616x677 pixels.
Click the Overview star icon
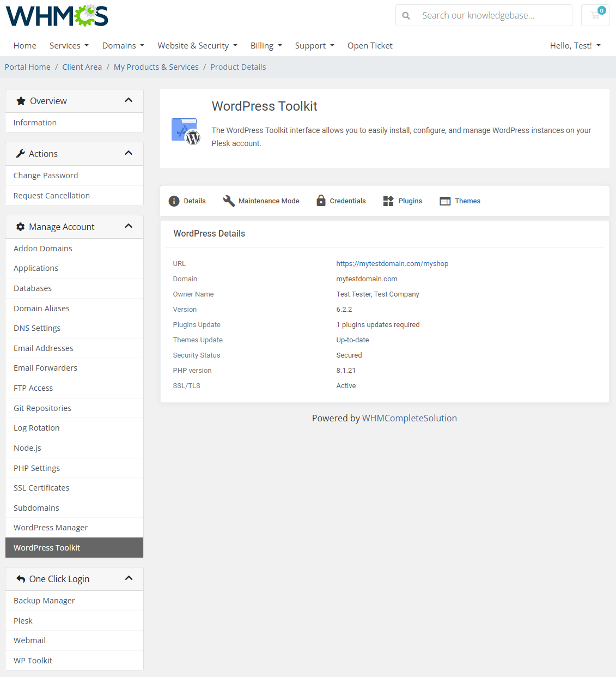[x=21, y=100]
